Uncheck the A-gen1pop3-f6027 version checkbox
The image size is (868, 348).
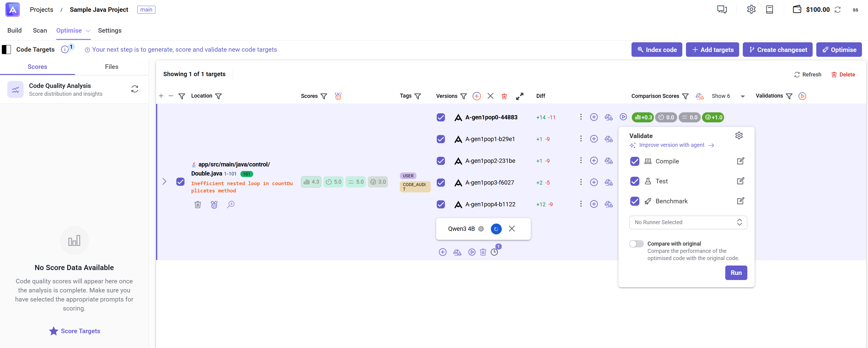(x=440, y=182)
